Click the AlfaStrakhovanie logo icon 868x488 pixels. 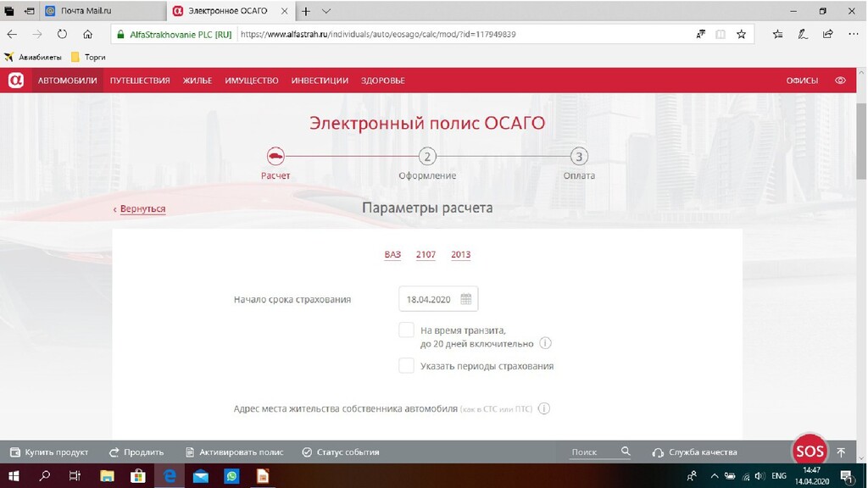(x=15, y=80)
